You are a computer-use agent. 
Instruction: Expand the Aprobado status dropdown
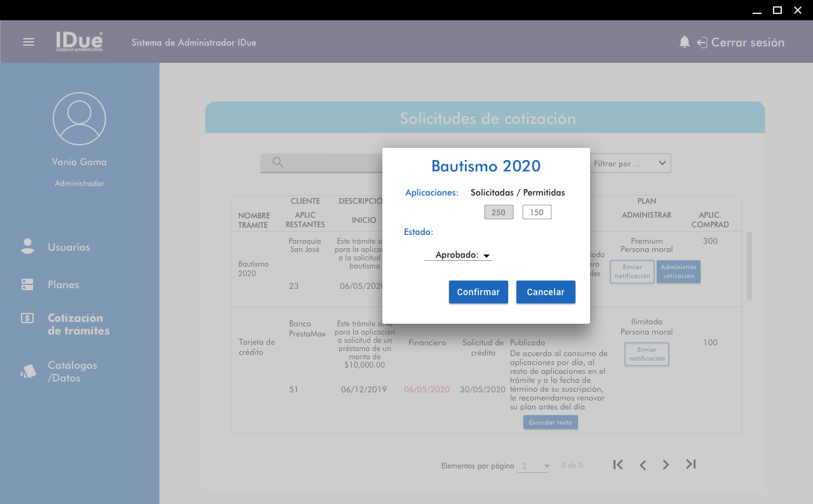click(459, 255)
